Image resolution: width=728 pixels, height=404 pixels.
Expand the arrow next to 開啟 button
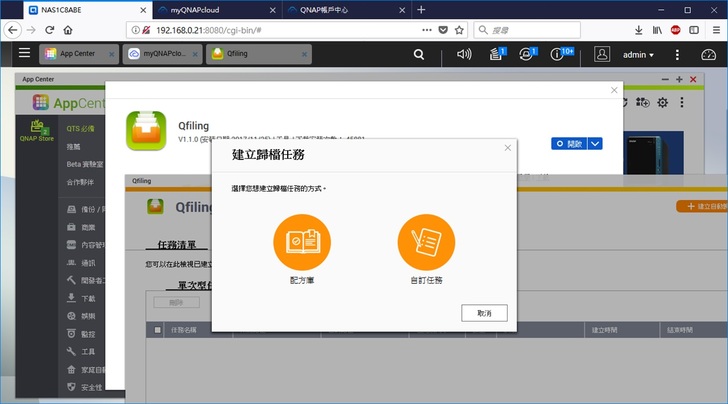pos(596,144)
